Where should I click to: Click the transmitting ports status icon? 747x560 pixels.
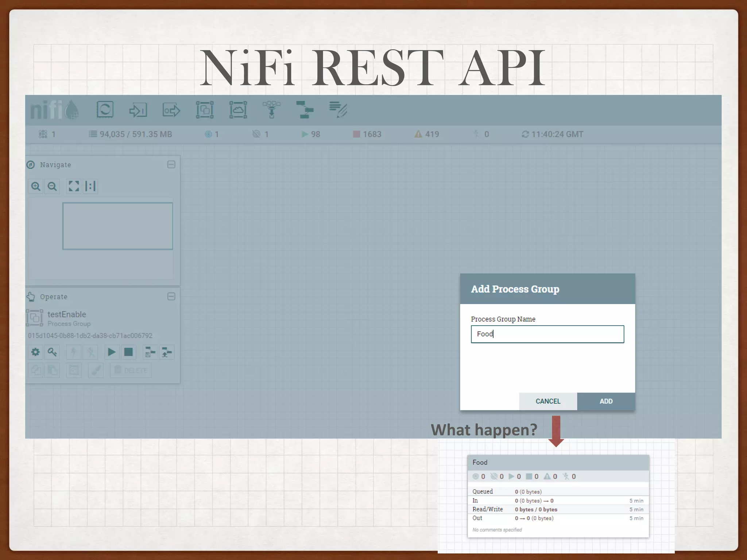click(x=208, y=135)
